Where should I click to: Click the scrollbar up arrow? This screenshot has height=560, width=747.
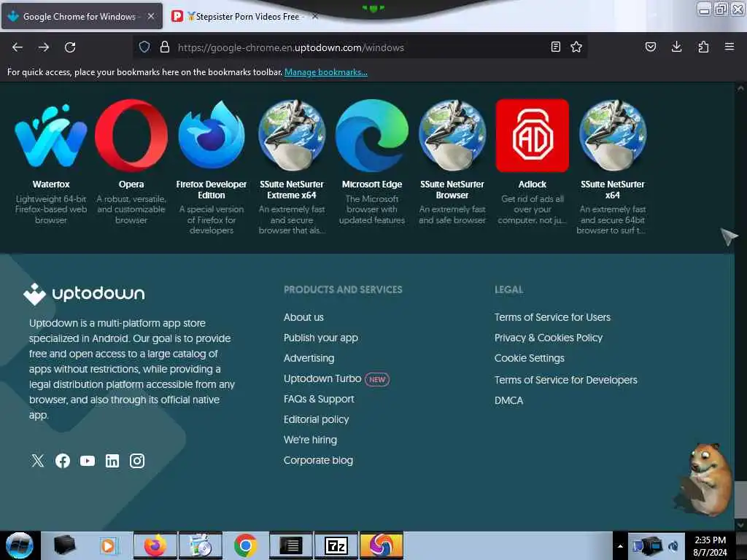point(740,88)
